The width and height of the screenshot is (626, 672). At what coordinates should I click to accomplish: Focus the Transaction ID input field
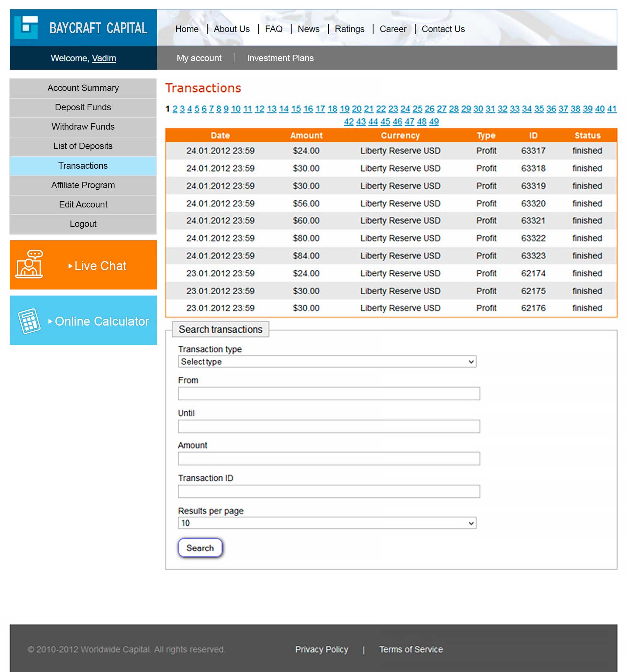pos(329,491)
